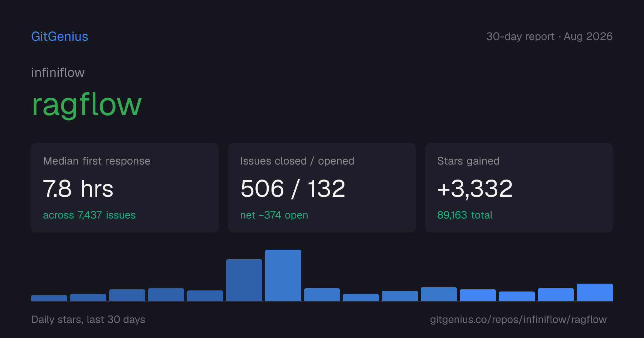
Task: Select the tallest bar in the daily stars chart
Action: click(x=283, y=275)
